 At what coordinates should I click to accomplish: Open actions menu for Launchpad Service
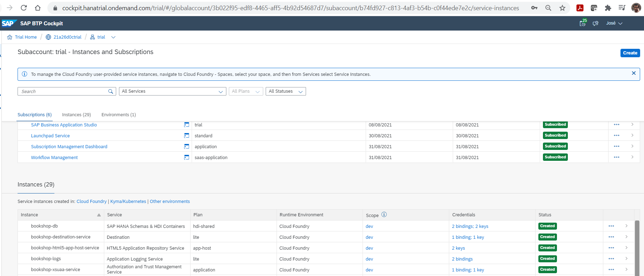(617, 136)
